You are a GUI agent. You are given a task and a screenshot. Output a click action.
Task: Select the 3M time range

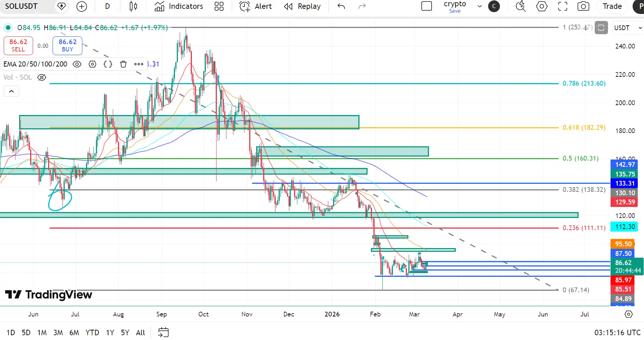pos(58,333)
